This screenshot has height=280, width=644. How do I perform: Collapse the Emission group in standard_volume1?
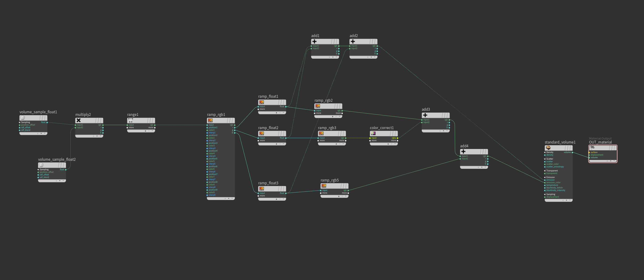point(545,177)
